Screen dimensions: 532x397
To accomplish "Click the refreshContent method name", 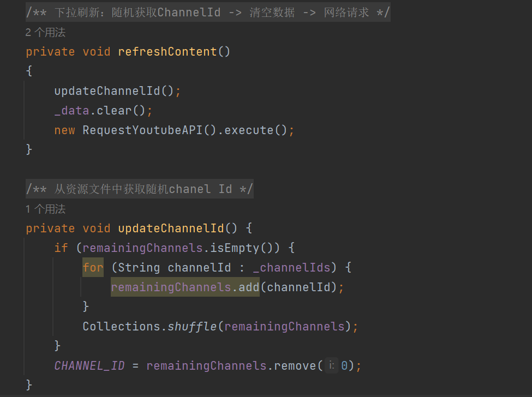I will [168, 52].
